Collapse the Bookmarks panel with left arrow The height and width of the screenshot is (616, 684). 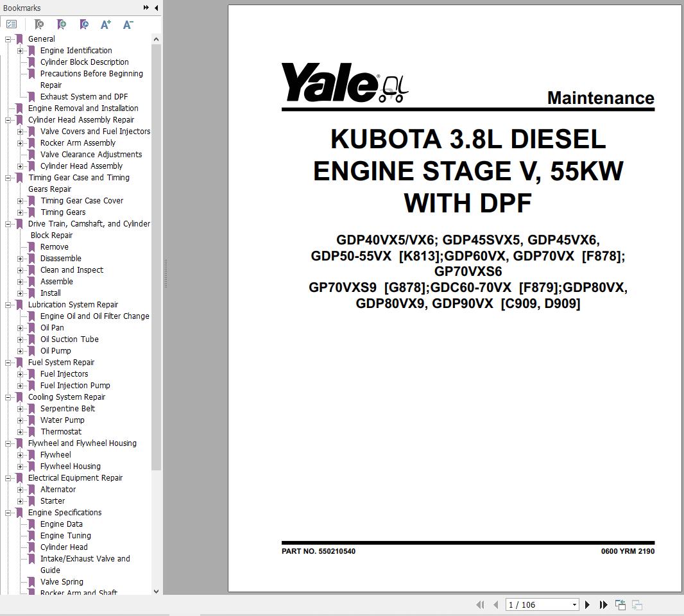(156, 8)
